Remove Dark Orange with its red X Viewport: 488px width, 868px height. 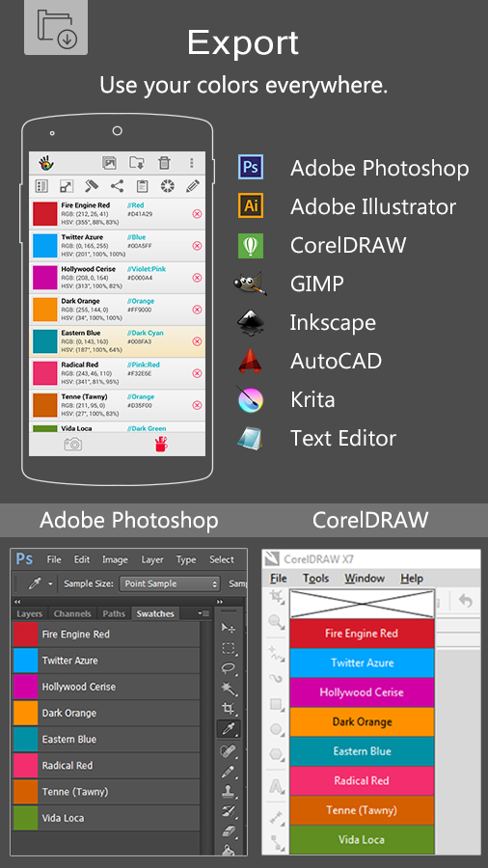(197, 310)
